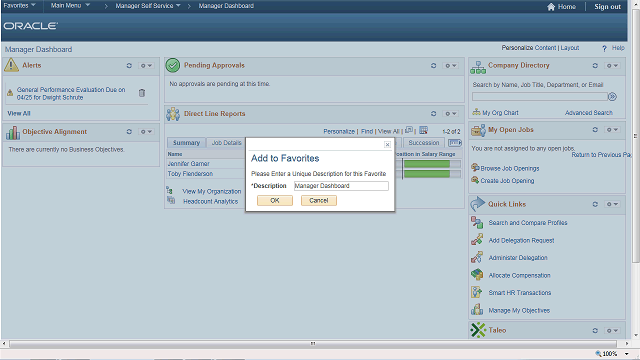Refresh the Direct Line Reports pagelet

click(x=433, y=113)
